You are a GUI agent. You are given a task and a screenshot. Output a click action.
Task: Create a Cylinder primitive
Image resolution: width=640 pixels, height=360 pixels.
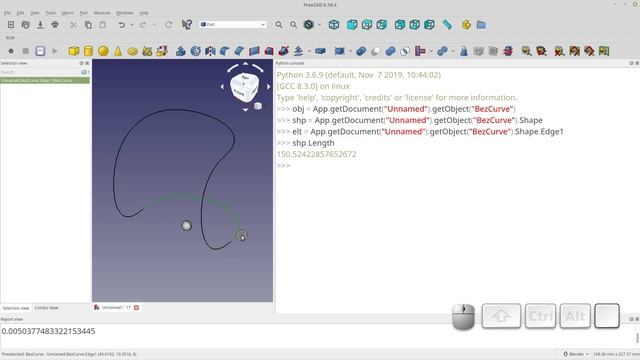pyautogui.click(x=88, y=51)
